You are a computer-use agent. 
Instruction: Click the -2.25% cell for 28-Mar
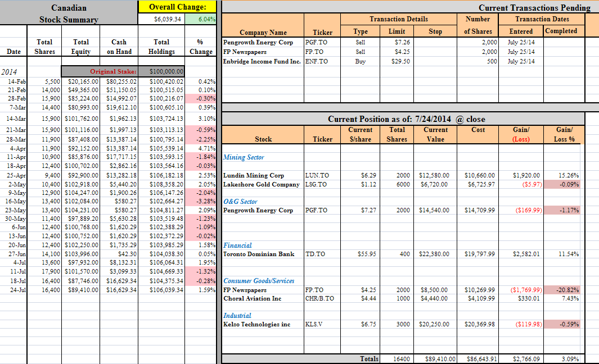[x=201, y=139]
